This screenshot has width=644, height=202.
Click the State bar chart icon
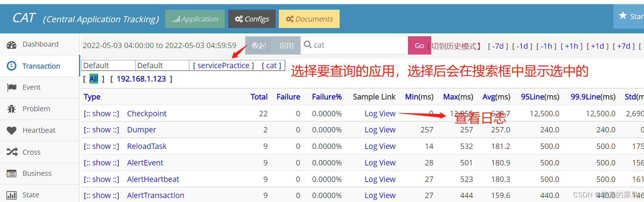[11, 195]
